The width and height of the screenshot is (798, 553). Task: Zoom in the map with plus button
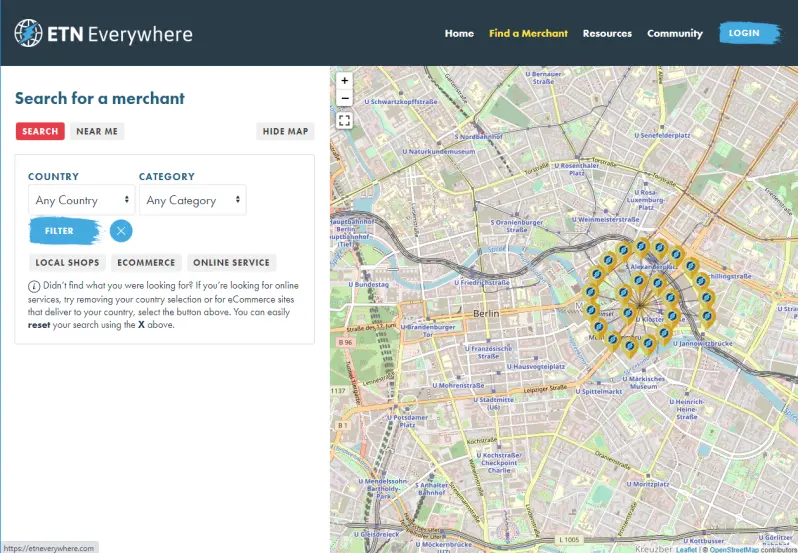click(345, 80)
